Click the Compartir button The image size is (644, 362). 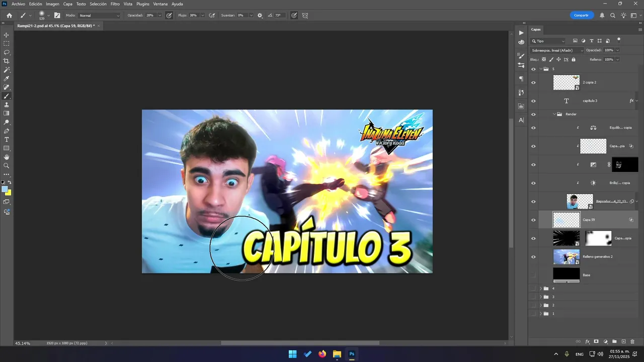click(581, 16)
